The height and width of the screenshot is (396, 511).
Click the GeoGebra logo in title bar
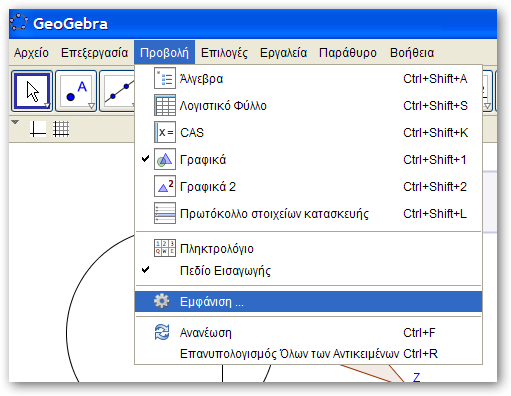[19, 22]
